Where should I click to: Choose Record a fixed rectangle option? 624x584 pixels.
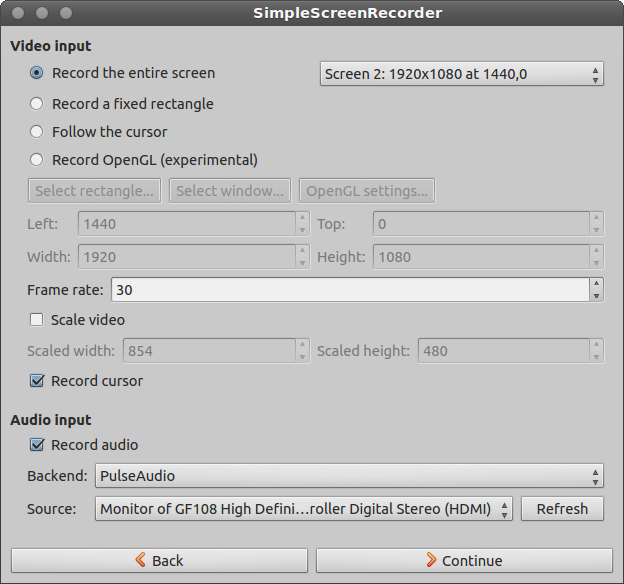(37, 104)
